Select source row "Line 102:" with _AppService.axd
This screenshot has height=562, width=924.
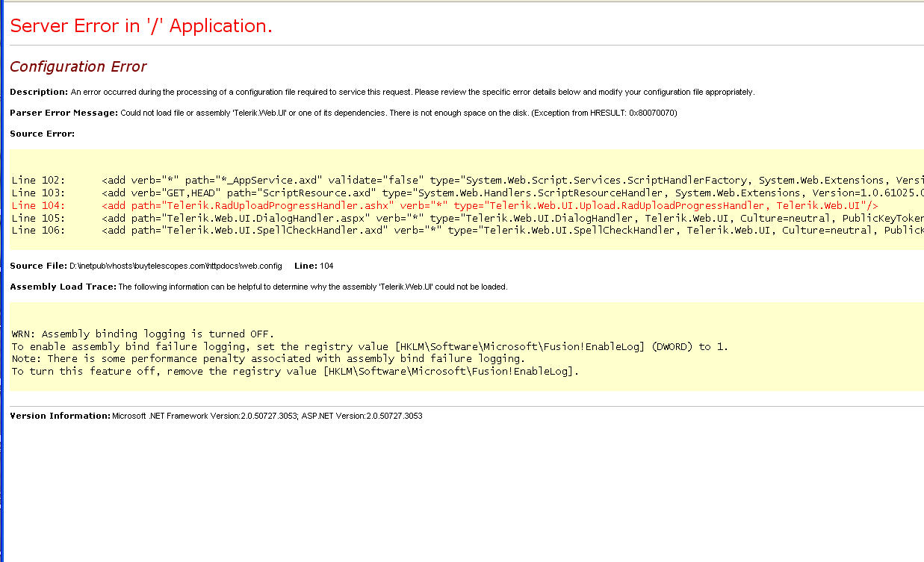468,180
